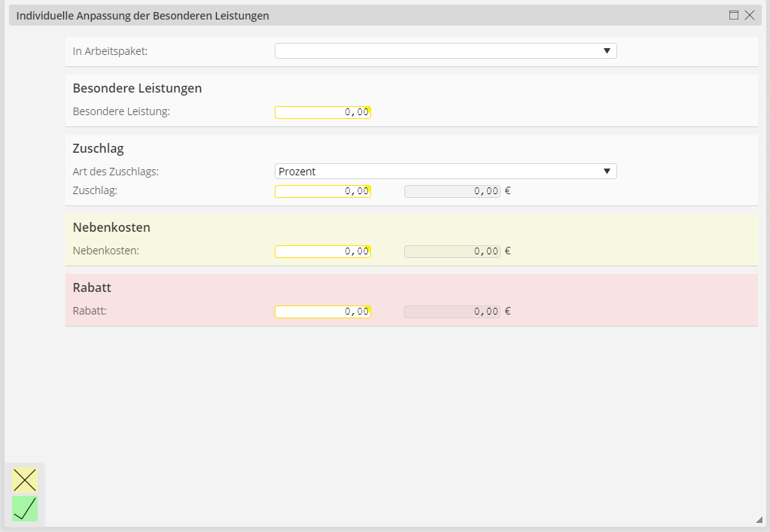Image resolution: width=770 pixels, height=532 pixels.
Task: Click the yellow-bordered Zuschlag value field
Action: click(x=323, y=191)
